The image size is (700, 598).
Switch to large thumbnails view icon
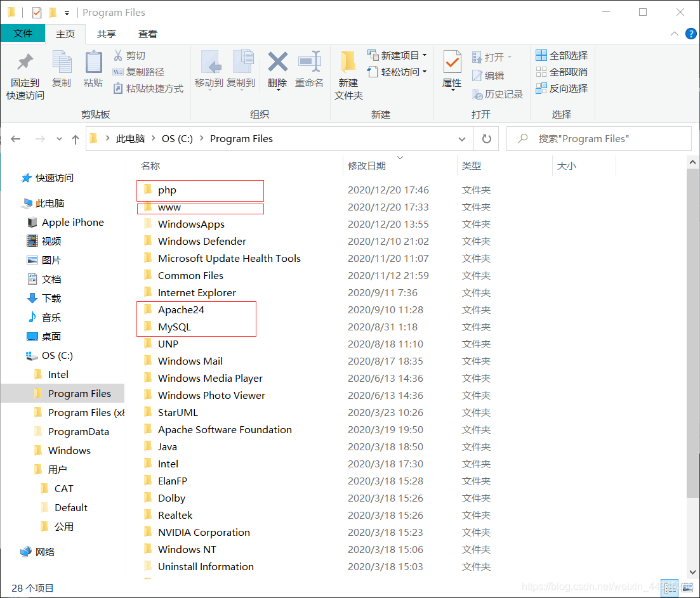tap(687, 588)
